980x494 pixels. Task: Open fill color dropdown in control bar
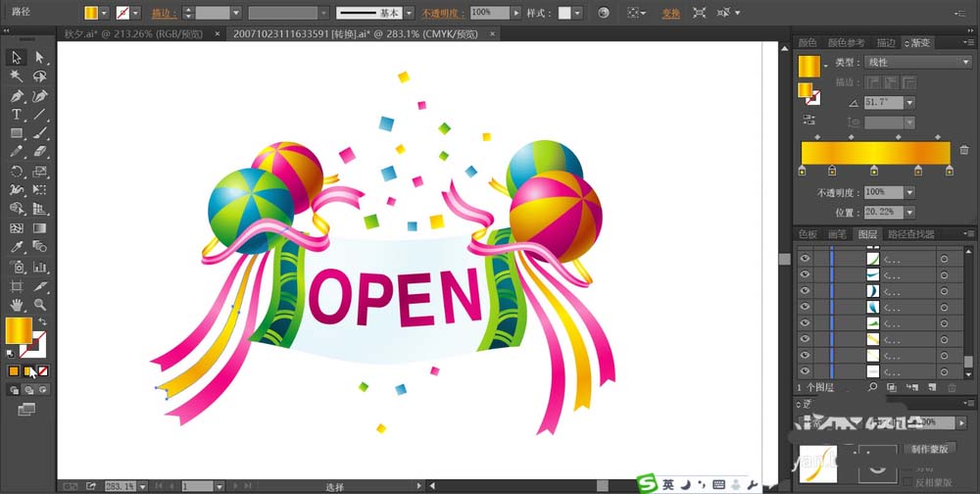105,13
